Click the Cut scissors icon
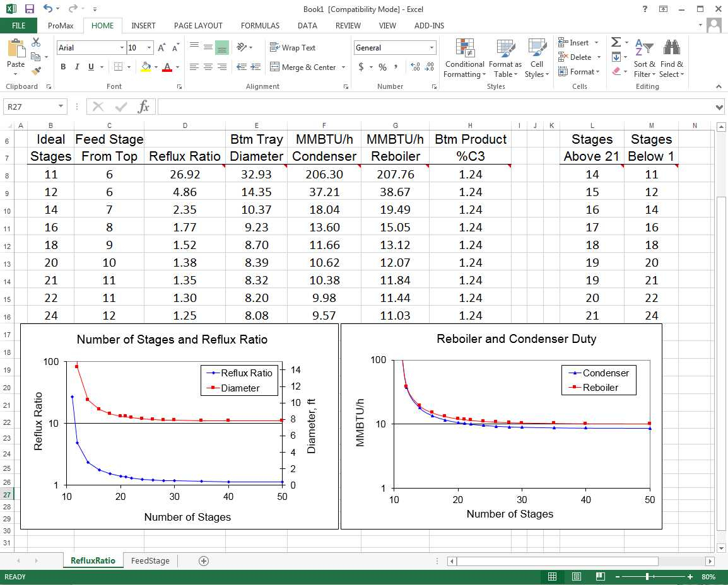The width and height of the screenshot is (728, 585). pos(36,43)
